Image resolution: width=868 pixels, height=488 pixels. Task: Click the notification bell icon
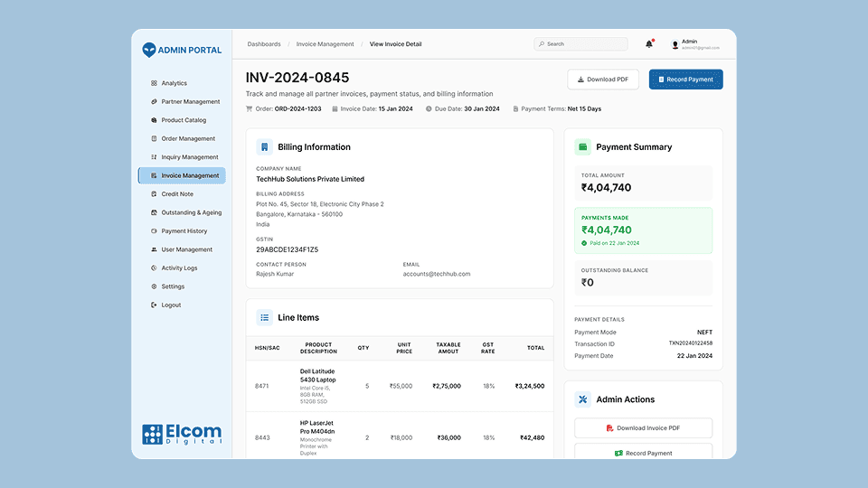click(649, 43)
